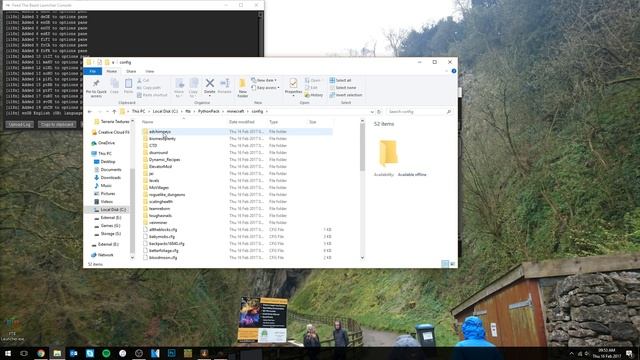Switch to details view button
The height and width of the screenshot is (360, 640).
tap(445, 264)
